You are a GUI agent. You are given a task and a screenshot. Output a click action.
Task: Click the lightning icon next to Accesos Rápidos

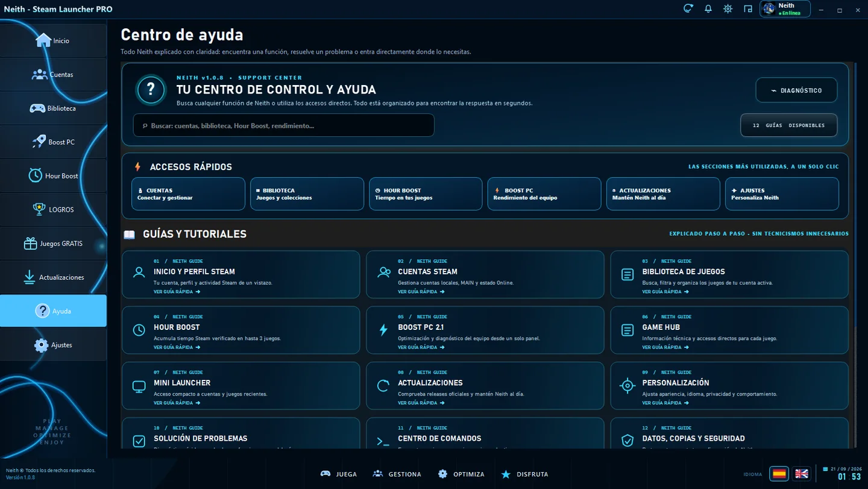[138, 167]
